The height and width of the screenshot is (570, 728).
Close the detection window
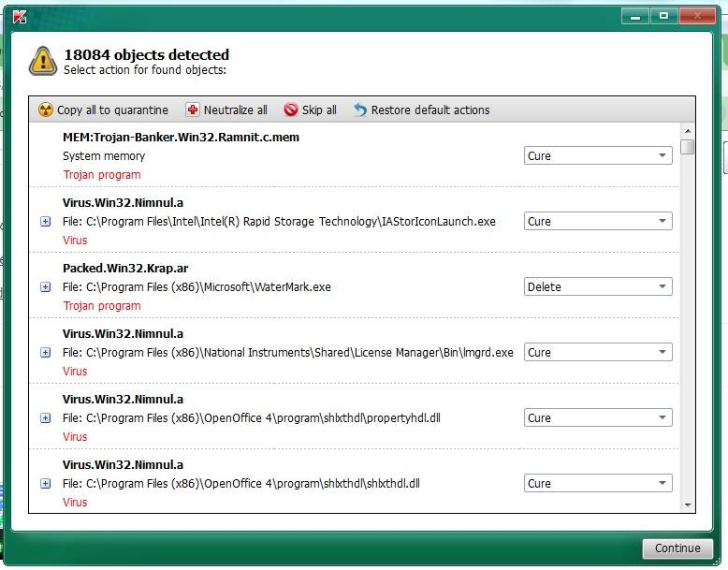pyautogui.click(x=697, y=16)
